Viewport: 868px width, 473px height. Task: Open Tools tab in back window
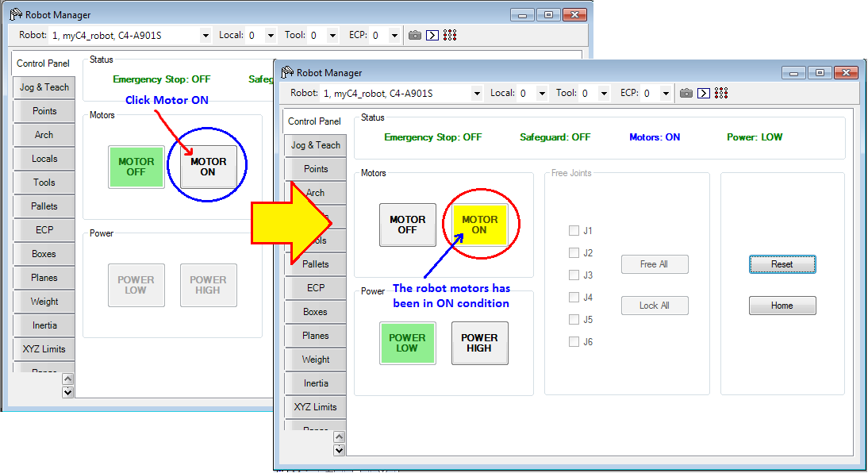44,183
